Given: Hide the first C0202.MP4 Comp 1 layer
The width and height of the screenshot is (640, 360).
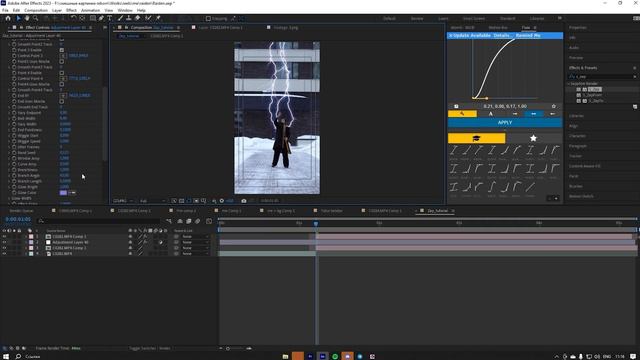Looking at the screenshot, I should point(4,236).
